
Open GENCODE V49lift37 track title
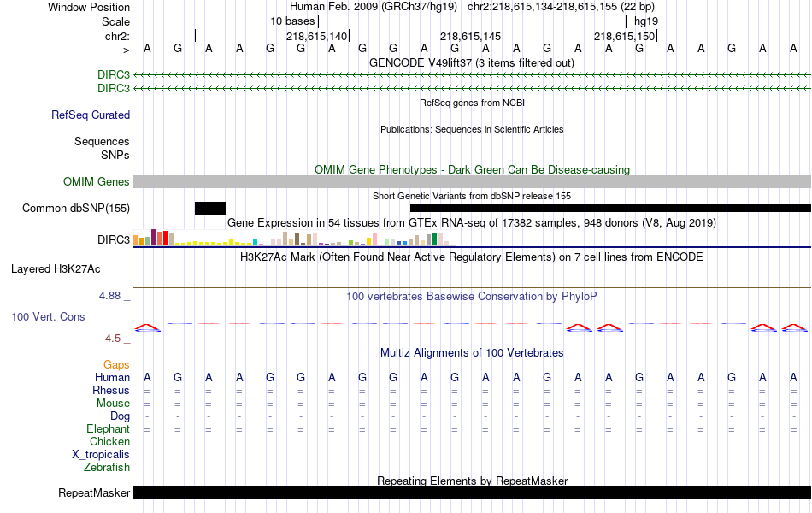(471, 62)
